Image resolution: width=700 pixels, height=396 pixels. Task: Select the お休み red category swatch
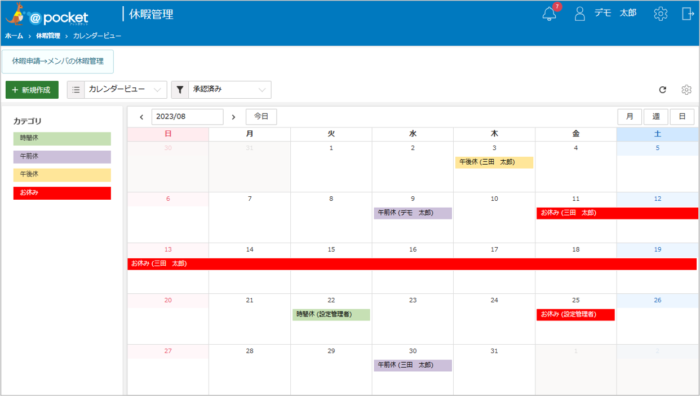click(62, 193)
